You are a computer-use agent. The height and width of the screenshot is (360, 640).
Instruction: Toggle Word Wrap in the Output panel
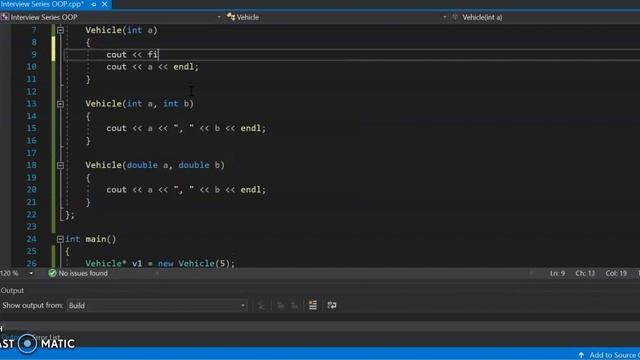pos(332,305)
